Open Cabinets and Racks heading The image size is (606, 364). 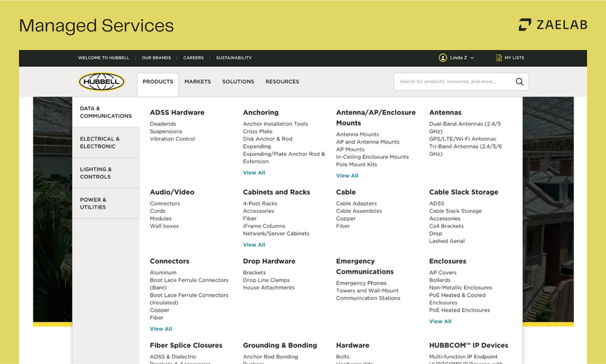coord(276,192)
